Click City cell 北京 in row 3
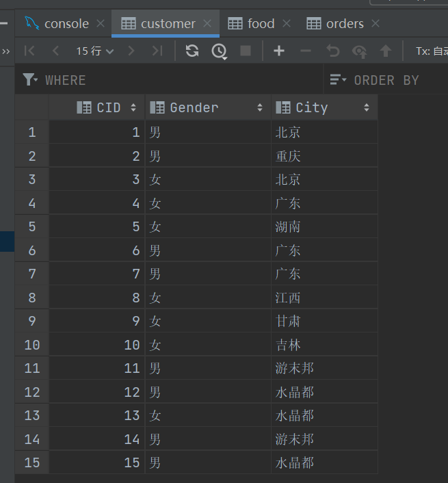 click(x=324, y=179)
